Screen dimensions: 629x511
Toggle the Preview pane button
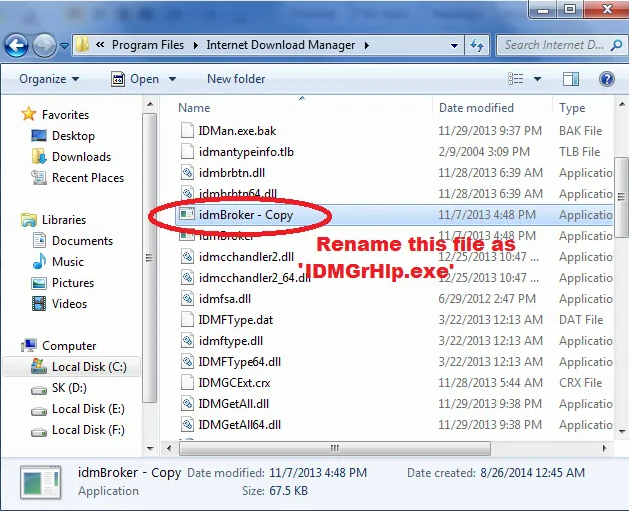pos(570,79)
